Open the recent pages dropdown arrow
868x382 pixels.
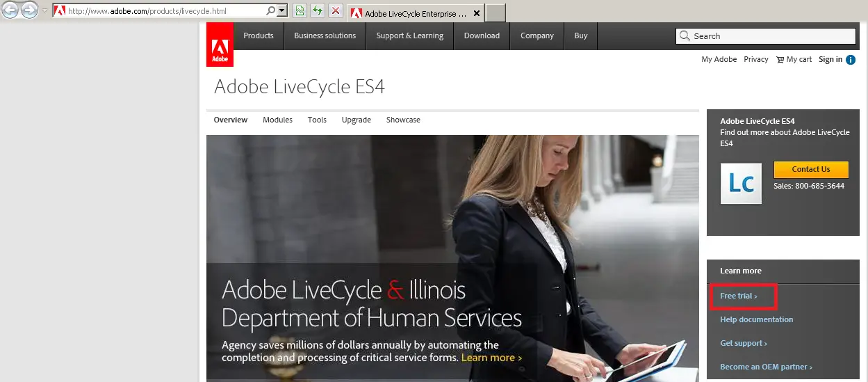click(x=44, y=11)
